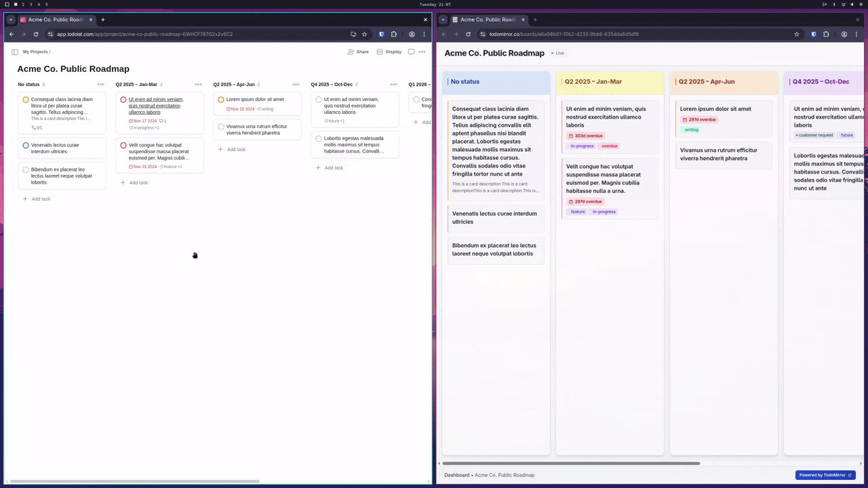The width and height of the screenshot is (868, 488).
Task: Open Extensions puzzle icon in Todoist window
Action: point(393,34)
